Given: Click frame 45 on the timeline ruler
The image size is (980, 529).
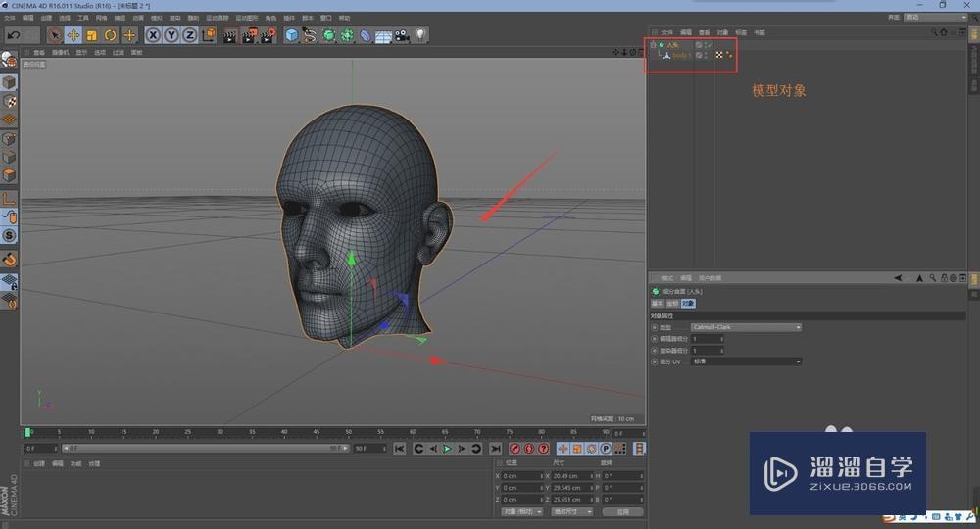Looking at the screenshot, I should 317,432.
